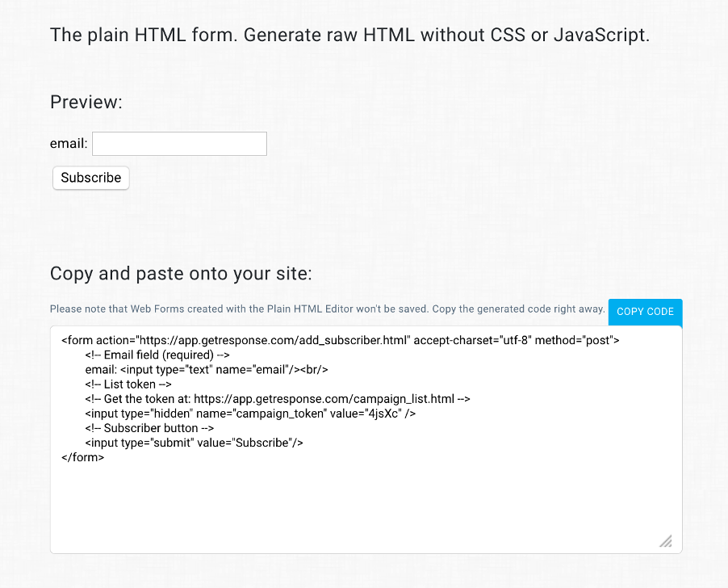Place cursor on Subscriber button comment line
Image resolution: width=728 pixels, height=588 pixels.
(x=149, y=428)
